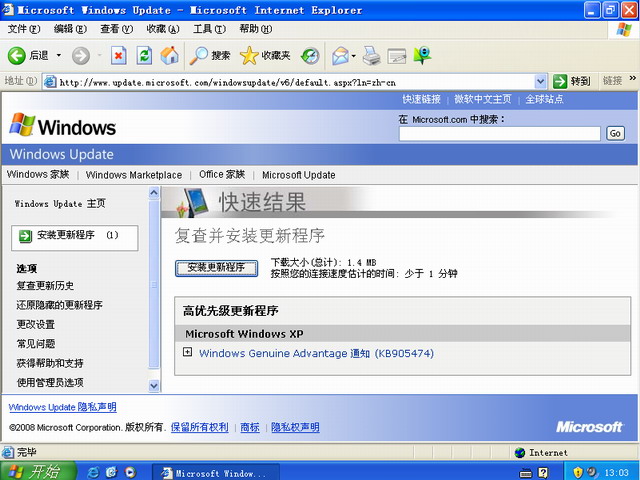The height and width of the screenshot is (480, 640).
Task: Click the Internet security zone status icon
Action: point(520,452)
